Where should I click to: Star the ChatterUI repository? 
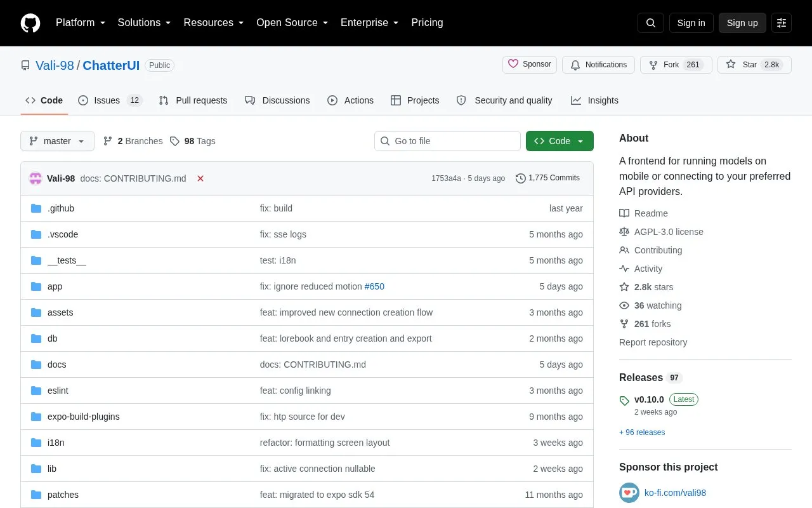(754, 65)
